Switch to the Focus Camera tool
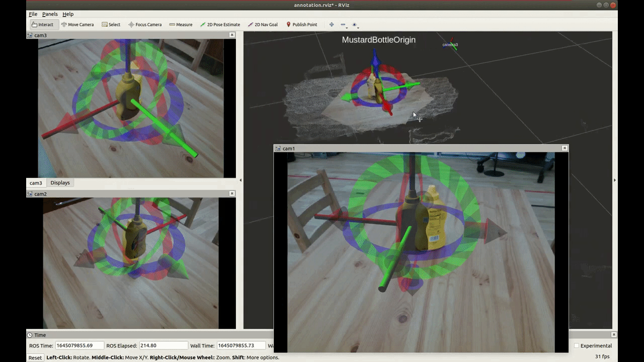The height and width of the screenshot is (362, 644). click(145, 24)
